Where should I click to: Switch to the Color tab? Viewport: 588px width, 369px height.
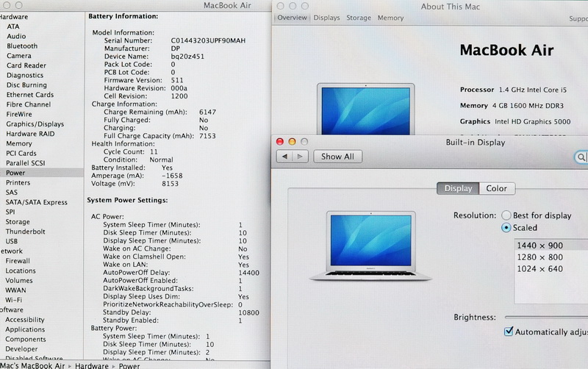pyautogui.click(x=497, y=188)
